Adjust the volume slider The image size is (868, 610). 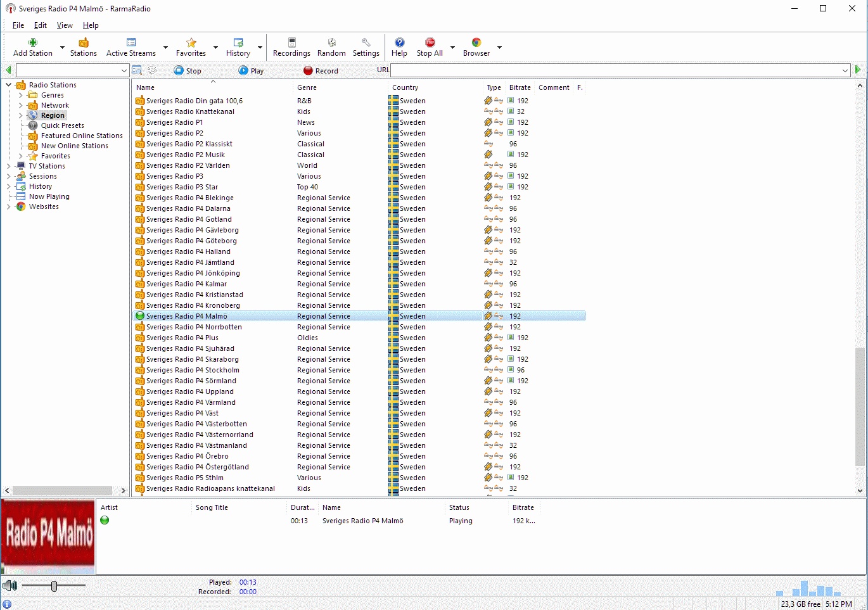(54, 586)
